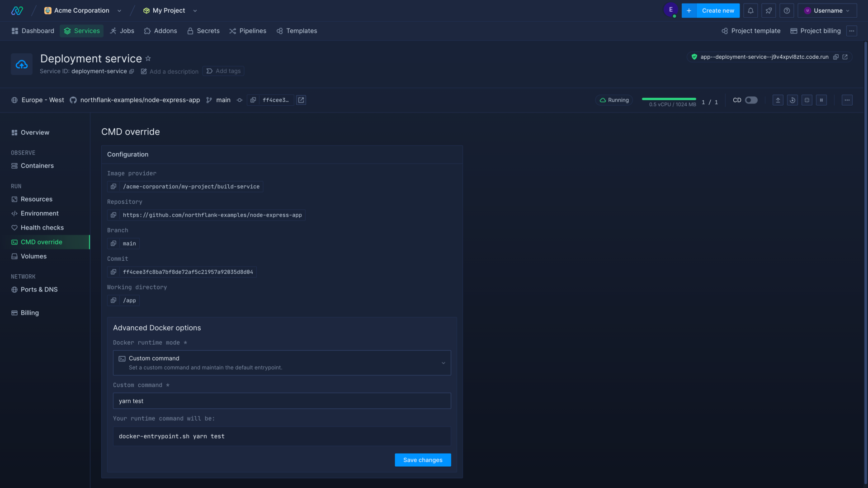Image resolution: width=868 pixels, height=488 pixels.
Task: Click the Create new button
Action: [x=718, y=10]
